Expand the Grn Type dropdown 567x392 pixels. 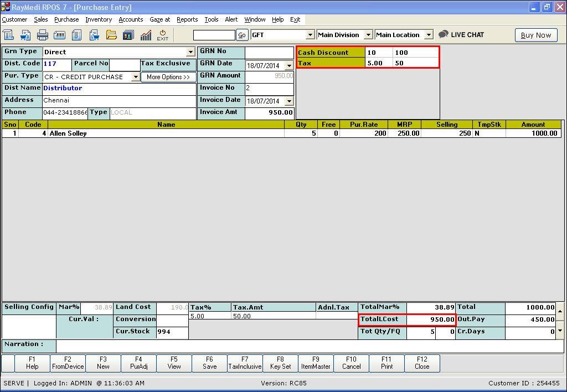tap(190, 52)
